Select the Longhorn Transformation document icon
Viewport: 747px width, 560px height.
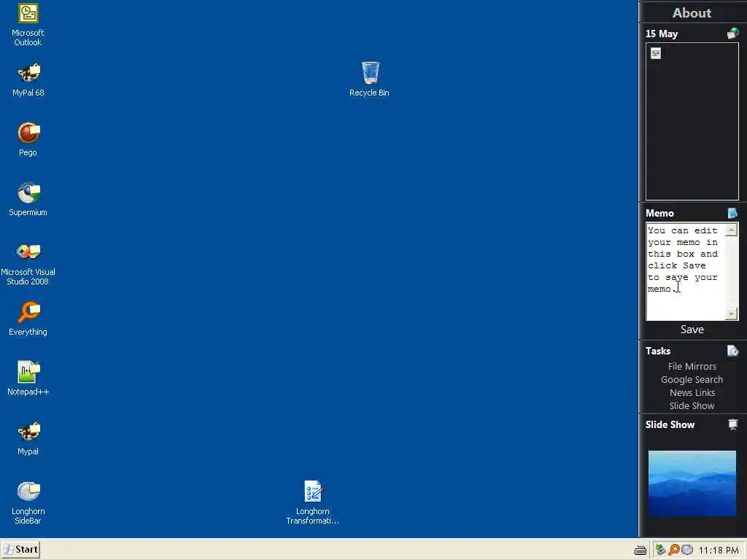click(313, 503)
